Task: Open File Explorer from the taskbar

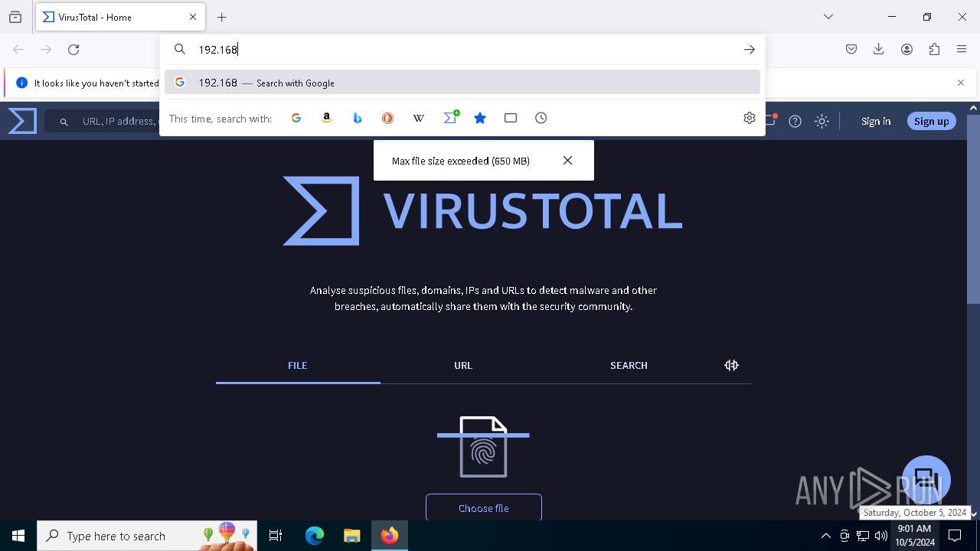Action: 351,536
